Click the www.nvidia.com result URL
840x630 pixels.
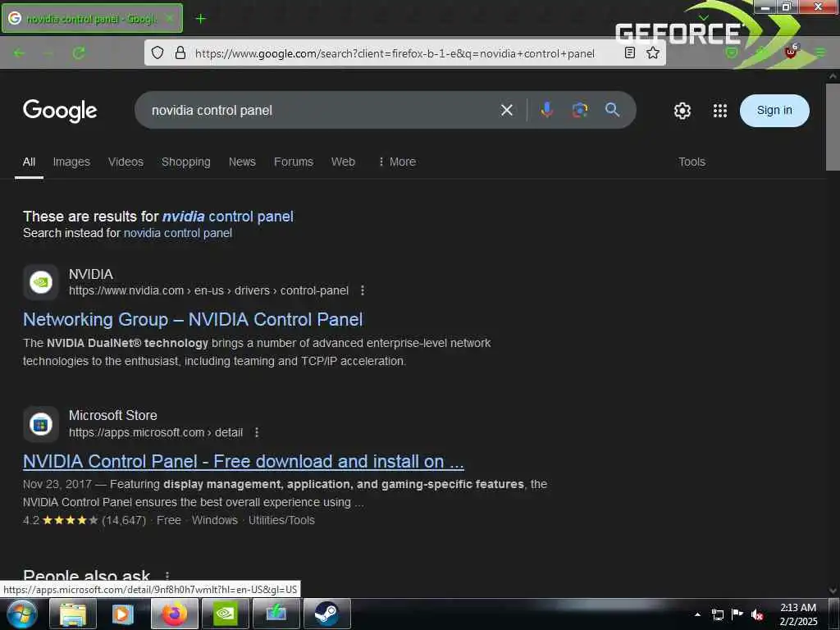click(208, 290)
